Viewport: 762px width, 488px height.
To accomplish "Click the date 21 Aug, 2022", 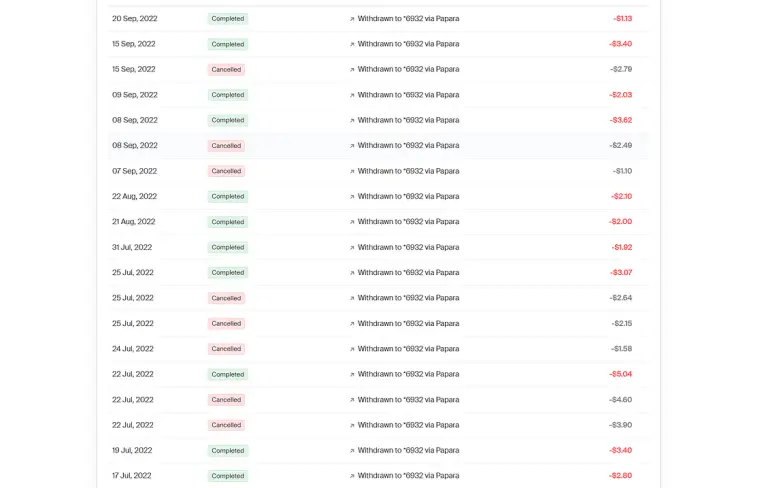I will click(134, 222).
